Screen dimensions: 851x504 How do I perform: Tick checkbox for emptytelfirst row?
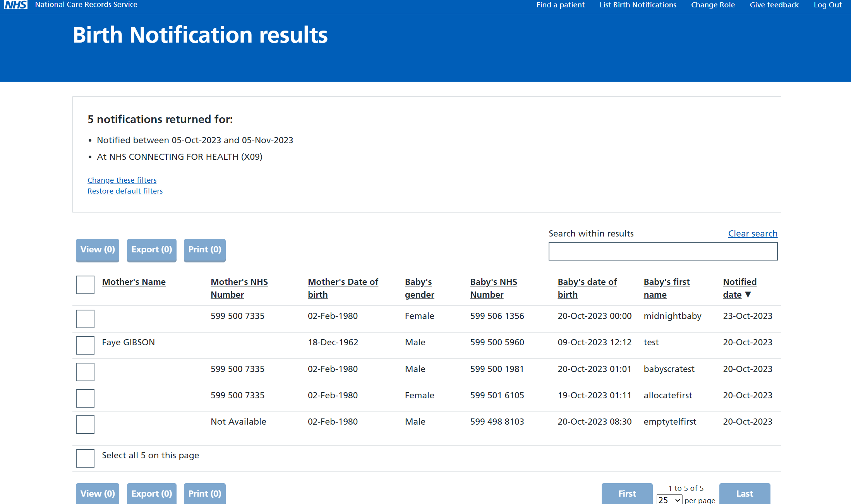tap(85, 425)
